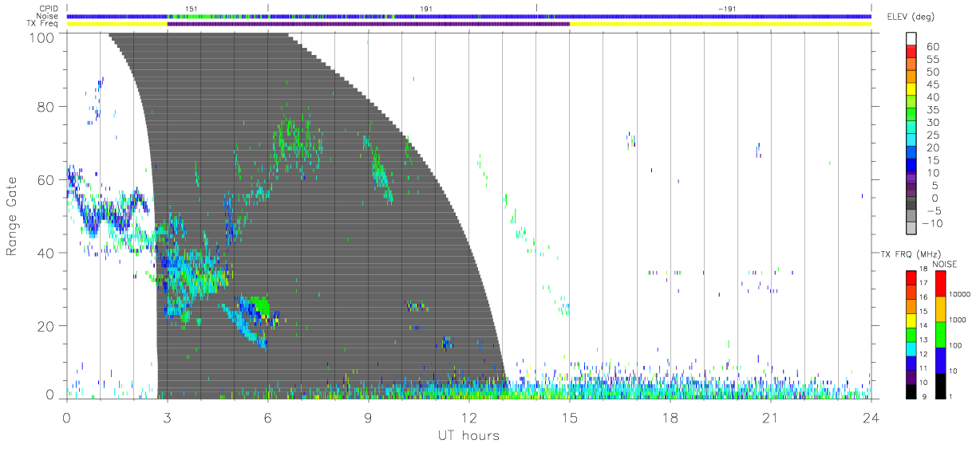Click the ELEV legend value "55"
Screen dimensions: 980x452
(932, 60)
